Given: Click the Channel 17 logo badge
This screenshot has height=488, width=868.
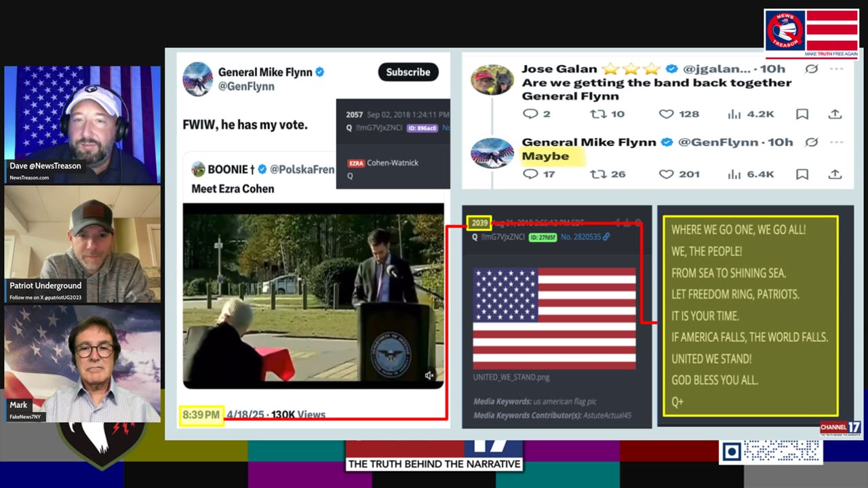Looking at the screenshot, I should click(841, 428).
